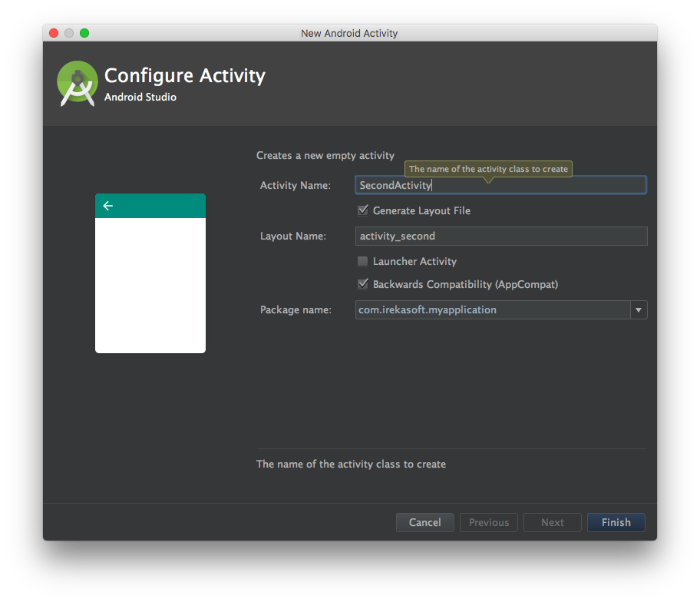Image resolution: width=700 pixels, height=602 pixels.
Task: Click the Android Studio logo icon
Action: (x=78, y=84)
